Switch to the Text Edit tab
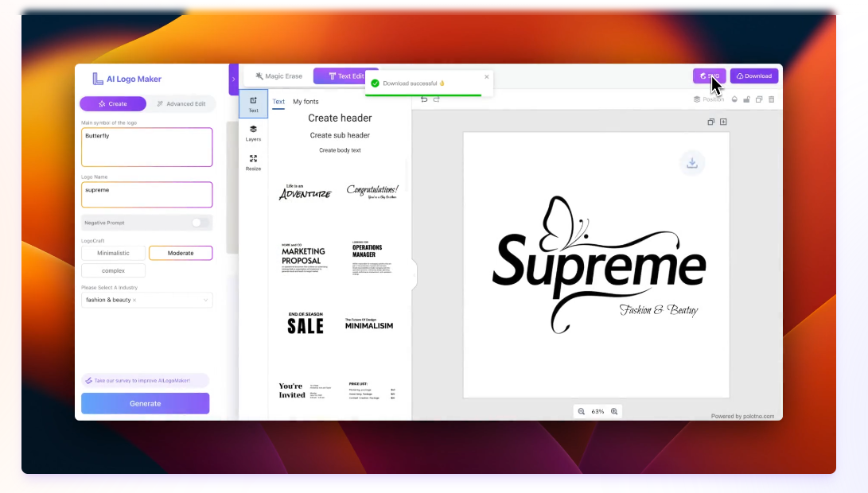The height and width of the screenshot is (493, 868). tap(345, 76)
